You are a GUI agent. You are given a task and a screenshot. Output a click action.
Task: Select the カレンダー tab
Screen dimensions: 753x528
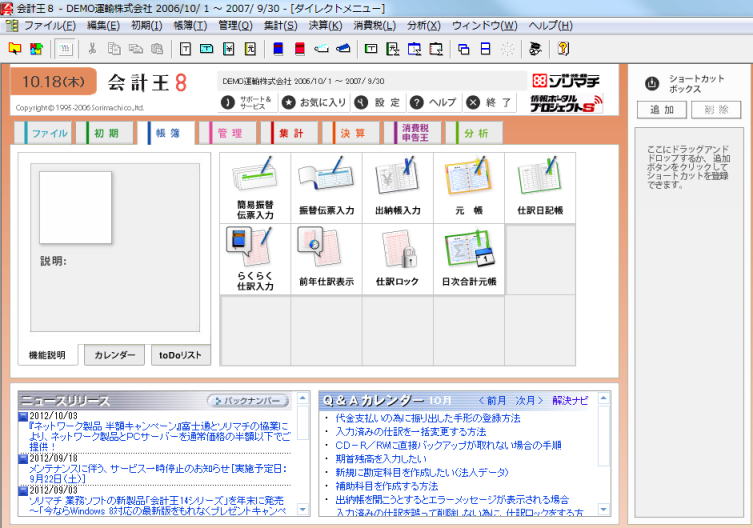click(x=114, y=355)
